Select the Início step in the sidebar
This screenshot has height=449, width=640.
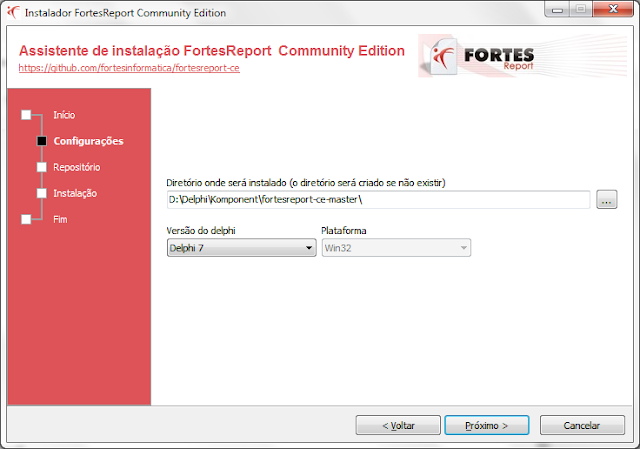click(64, 115)
